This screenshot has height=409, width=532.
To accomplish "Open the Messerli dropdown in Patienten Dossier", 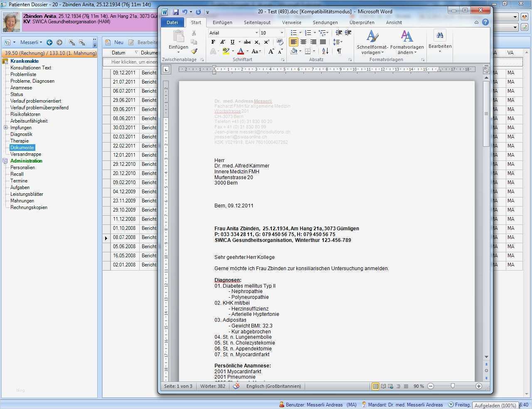I will click(31, 42).
